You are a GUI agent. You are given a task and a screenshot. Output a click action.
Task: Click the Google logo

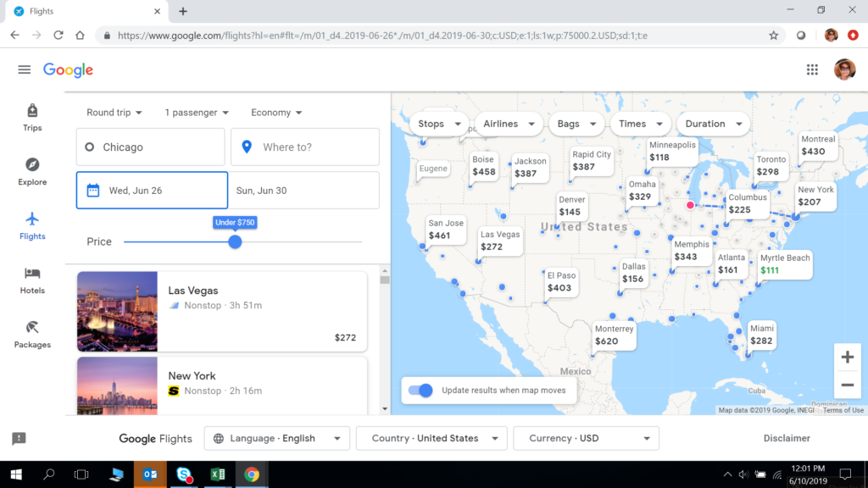coord(68,69)
